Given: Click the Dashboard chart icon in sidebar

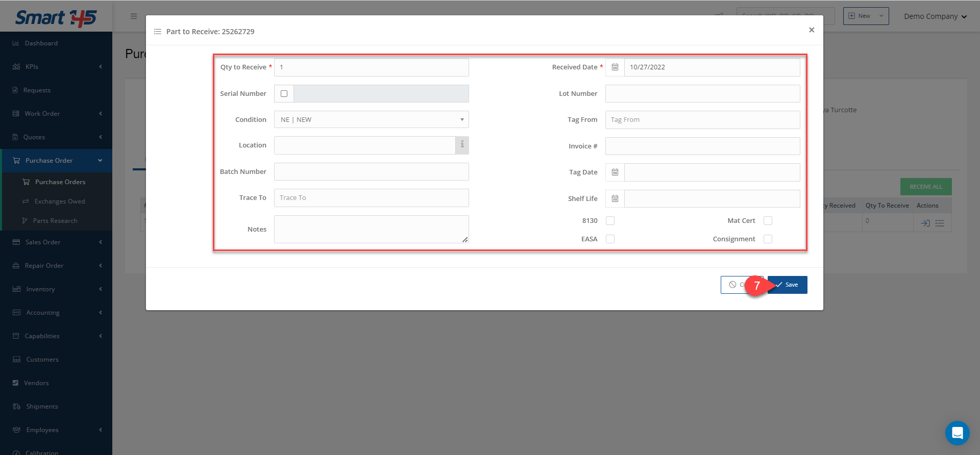Looking at the screenshot, I should click(x=16, y=43).
